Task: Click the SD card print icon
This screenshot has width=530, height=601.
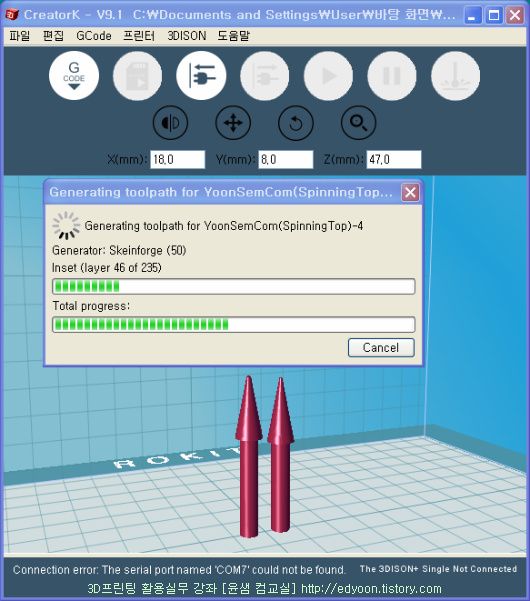Action: click(138, 76)
